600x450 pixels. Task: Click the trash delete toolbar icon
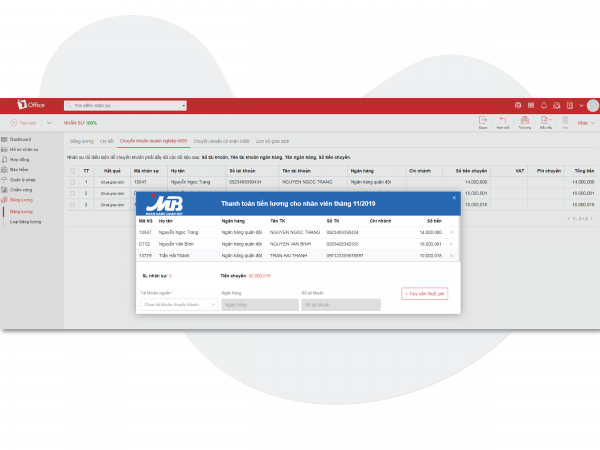coord(565,122)
